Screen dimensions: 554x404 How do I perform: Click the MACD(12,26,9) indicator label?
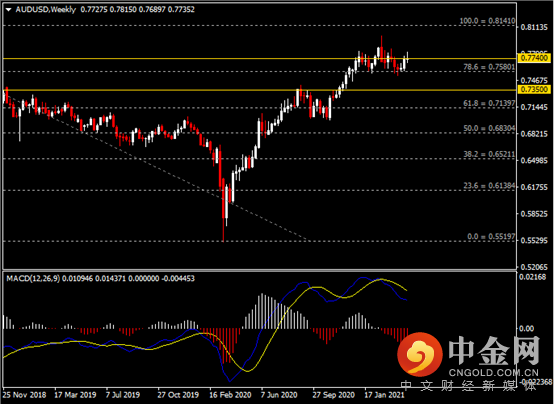pyautogui.click(x=33, y=279)
